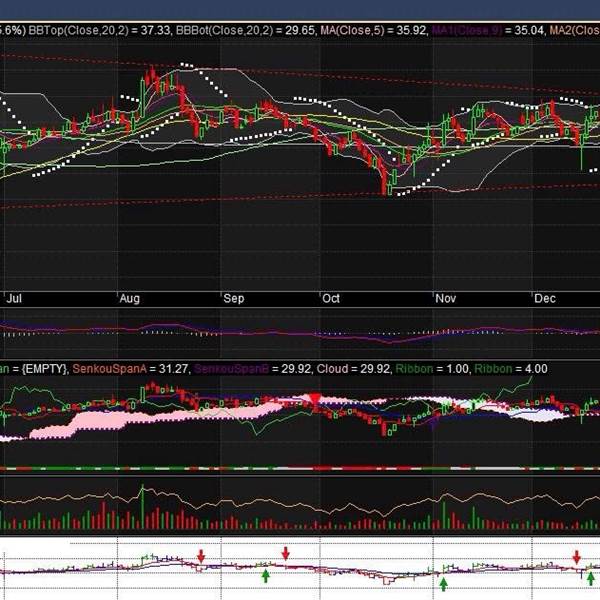Screen dimensions: 600x600
Task: Click the Jul label on the date axis
Action: (14, 298)
